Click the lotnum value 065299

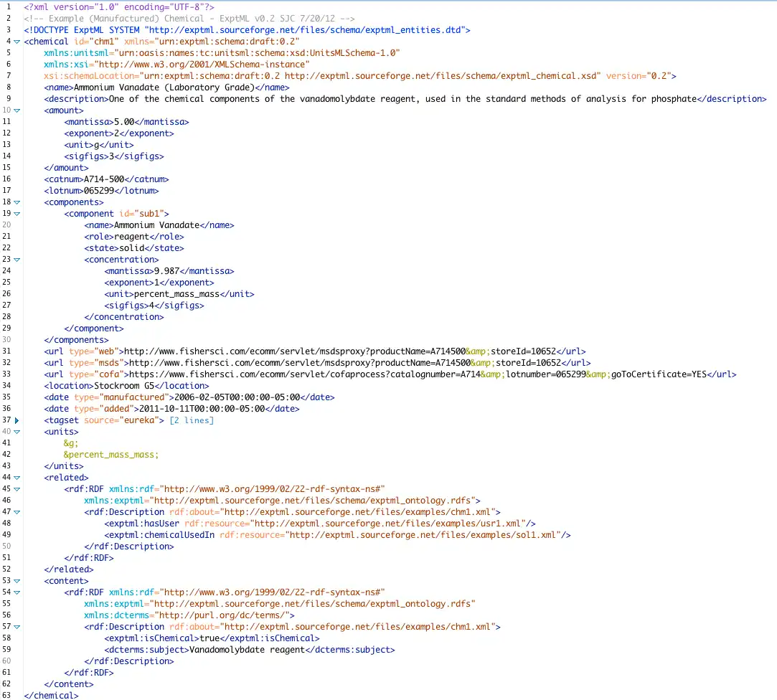[x=99, y=191]
